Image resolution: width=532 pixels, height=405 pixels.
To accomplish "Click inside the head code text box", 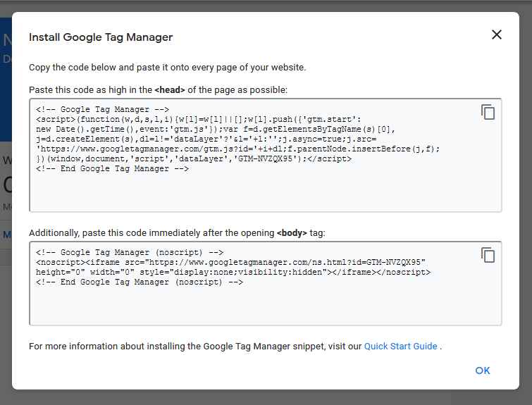I will pos(266,156).
